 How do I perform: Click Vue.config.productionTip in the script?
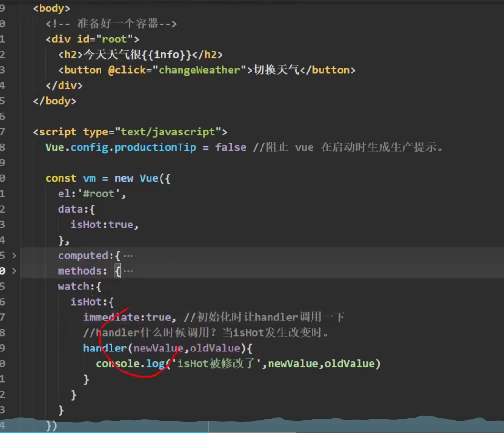click(x=121, y=147)
